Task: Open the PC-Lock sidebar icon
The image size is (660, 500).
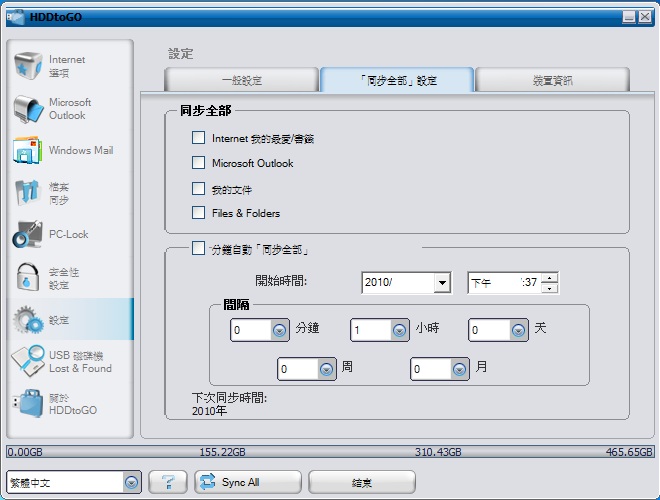Action: 27,235
